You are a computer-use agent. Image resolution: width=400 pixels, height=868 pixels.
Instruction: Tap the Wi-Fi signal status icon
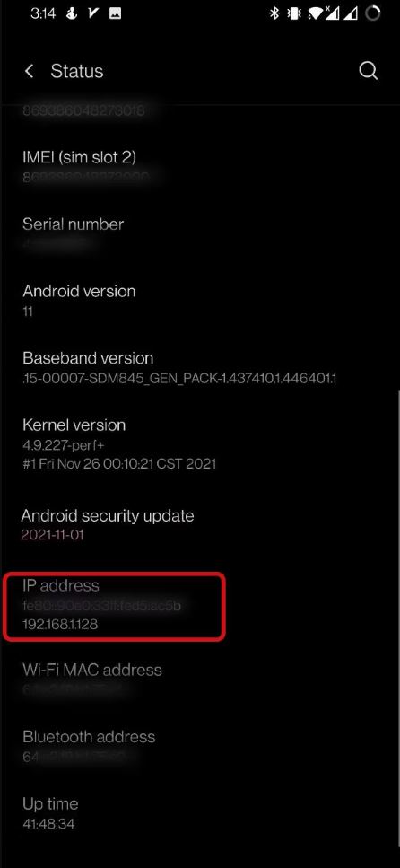[314, 13]
